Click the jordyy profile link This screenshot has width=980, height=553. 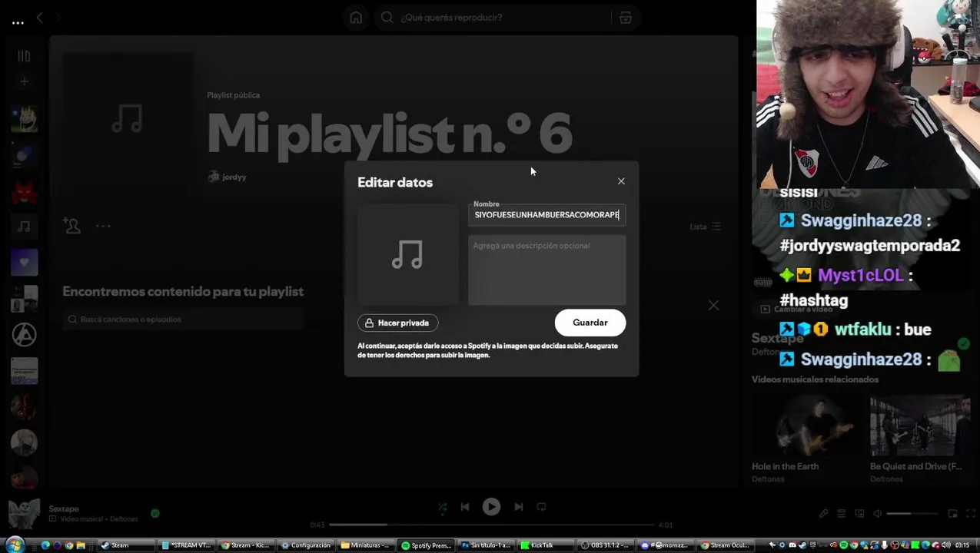pos(234,177)
